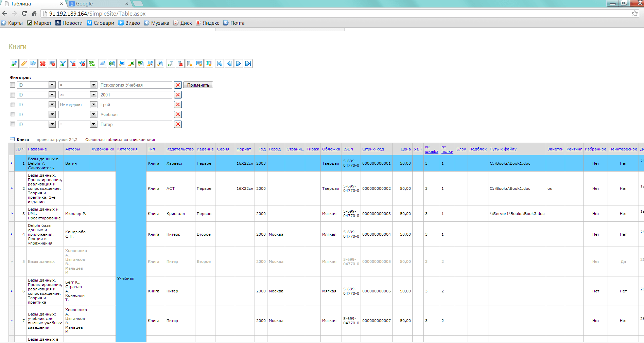Viewport: 644px width, 343px height.
Task: Click the Excel sheet toolbar icon
Action: point(112,64)
